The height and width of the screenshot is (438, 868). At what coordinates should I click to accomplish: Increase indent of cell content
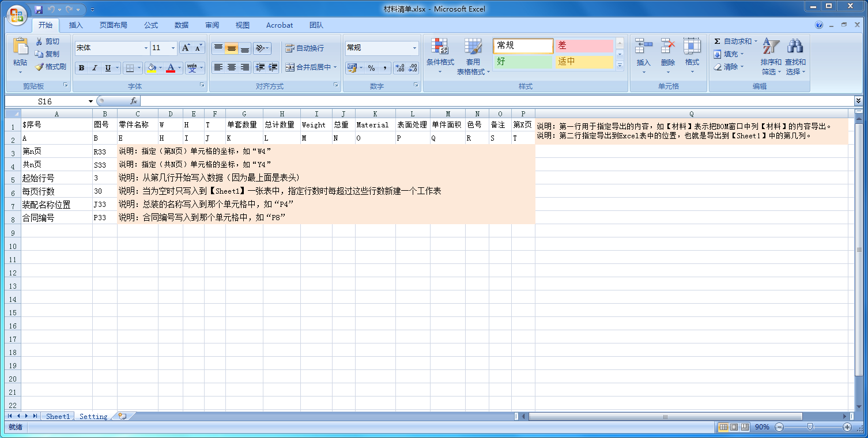coord(273,67)
